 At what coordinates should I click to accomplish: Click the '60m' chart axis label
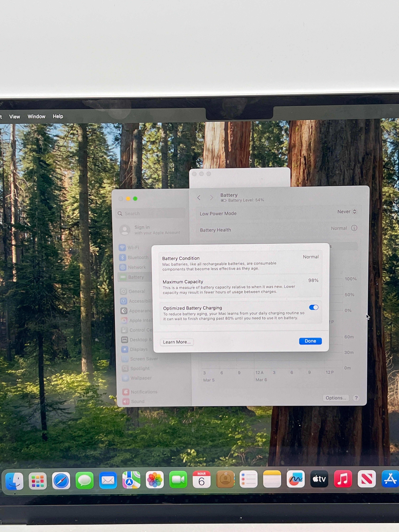coord(349,337)
